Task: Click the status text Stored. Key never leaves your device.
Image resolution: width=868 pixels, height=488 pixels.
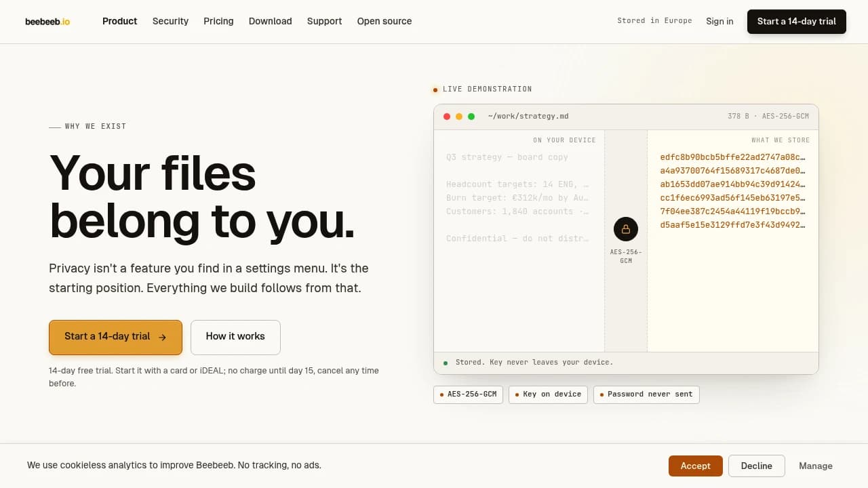Action: pos(534,363)
